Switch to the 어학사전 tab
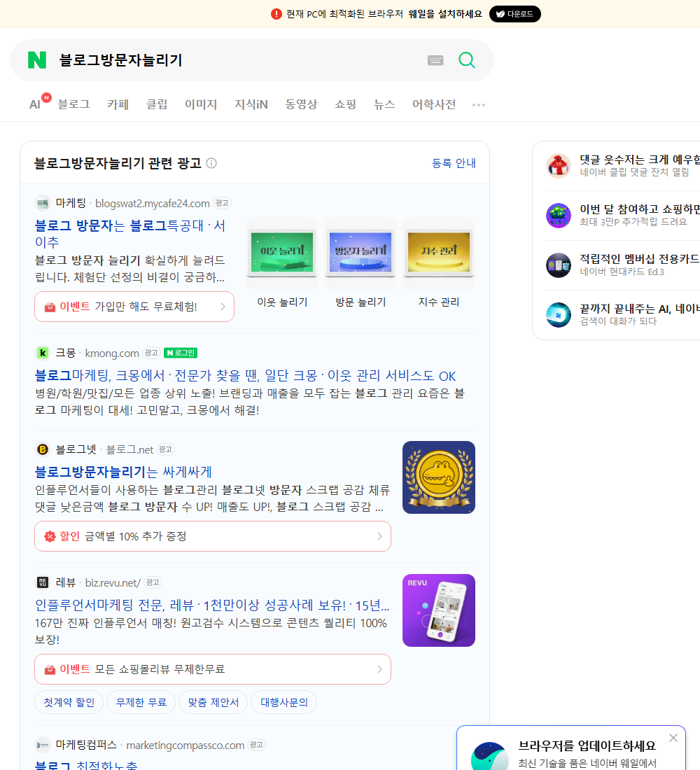 [434, 104]
